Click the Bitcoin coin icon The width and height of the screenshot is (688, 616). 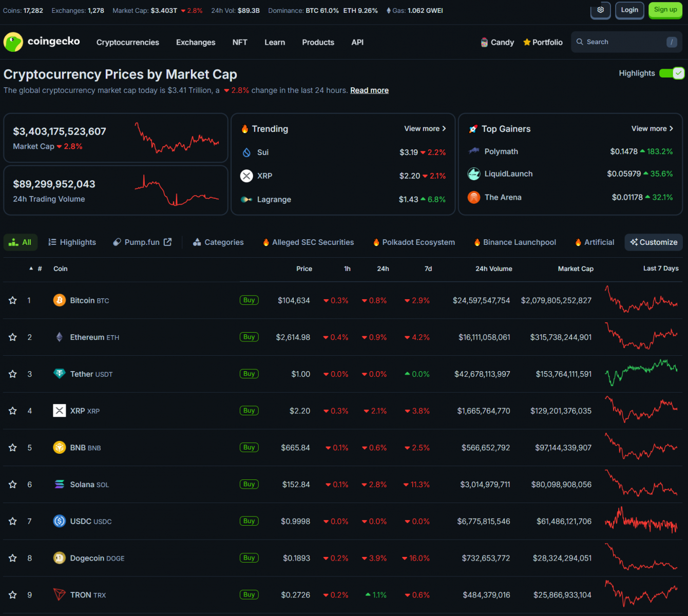[x=60, y=300]
